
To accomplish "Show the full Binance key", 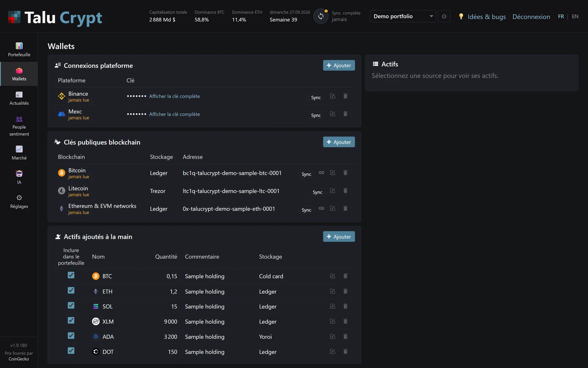I will 175,96.
